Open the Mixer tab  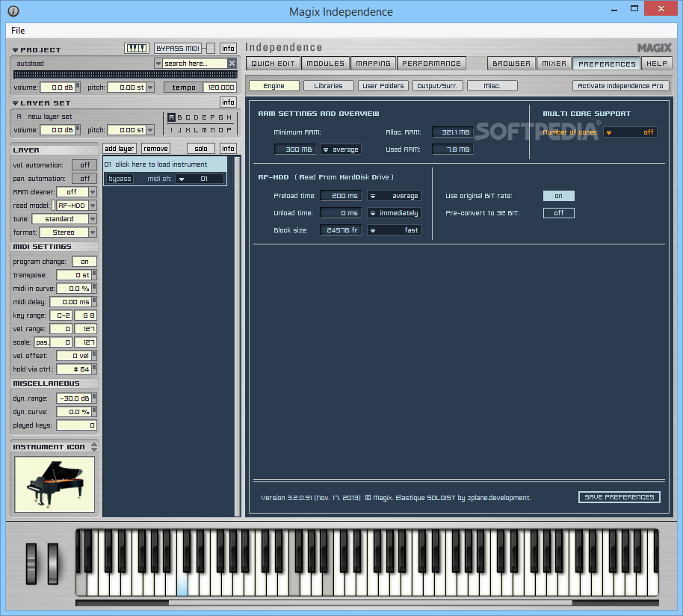[x=554, y=64]
